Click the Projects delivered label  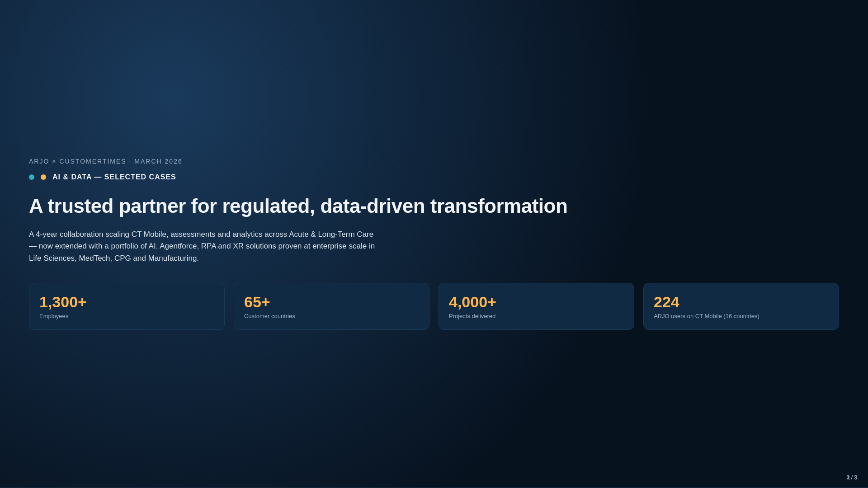(x=472, y=316)
